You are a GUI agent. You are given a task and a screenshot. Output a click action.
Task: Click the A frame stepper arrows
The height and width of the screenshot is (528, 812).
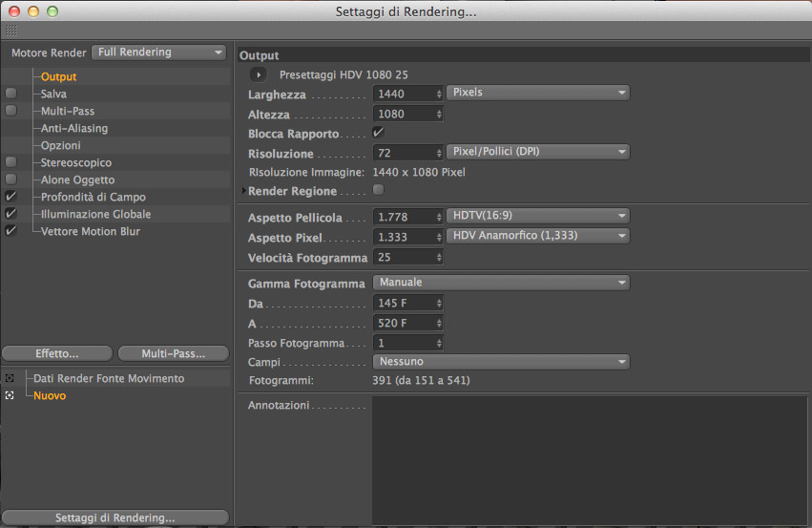click(x=439, y=323)
